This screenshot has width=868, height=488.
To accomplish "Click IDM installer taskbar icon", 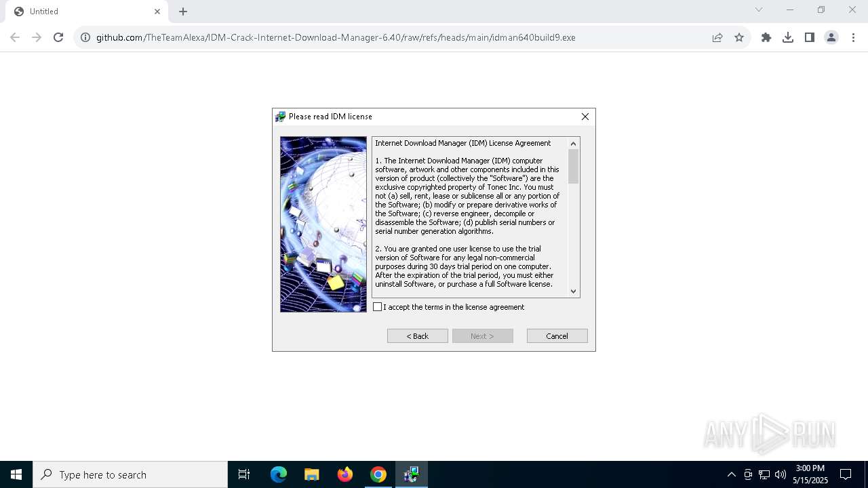I will point(412,474).
